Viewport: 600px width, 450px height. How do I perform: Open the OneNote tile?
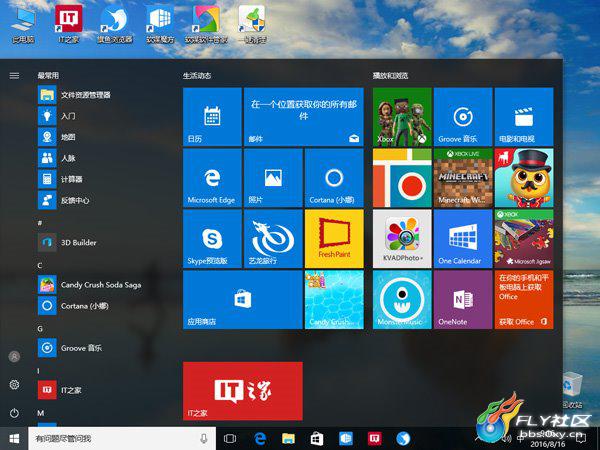(463, 300)
